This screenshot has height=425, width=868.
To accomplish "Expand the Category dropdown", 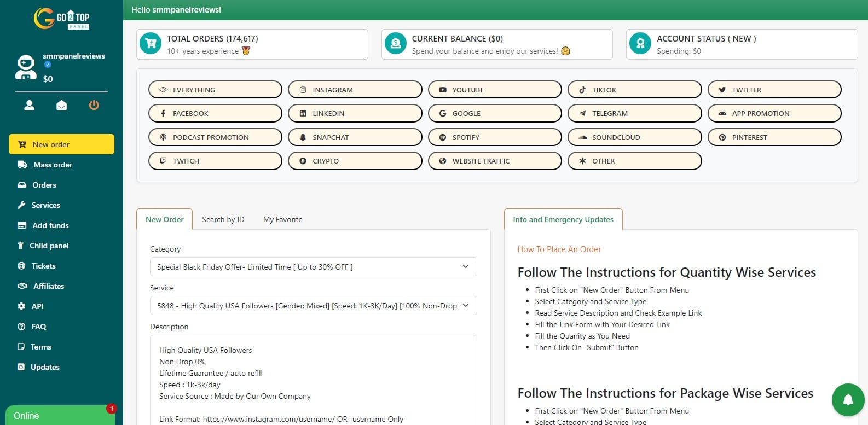I will tap(313, 267).
